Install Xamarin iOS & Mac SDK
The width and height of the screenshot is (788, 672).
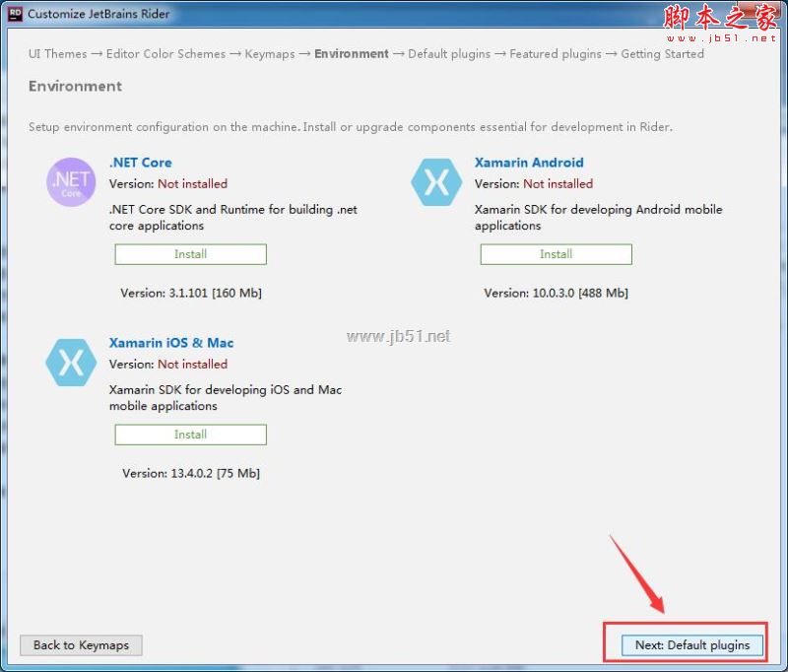pyautogui.click(x=190, y=435)
